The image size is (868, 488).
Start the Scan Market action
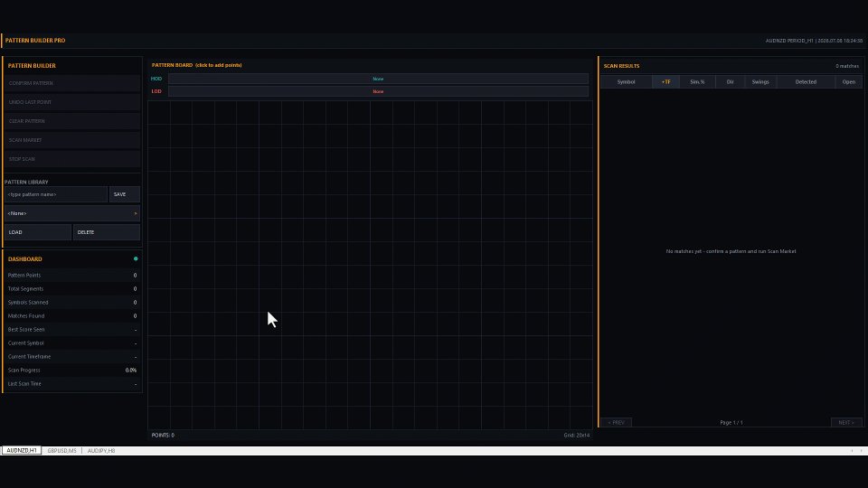72,140
